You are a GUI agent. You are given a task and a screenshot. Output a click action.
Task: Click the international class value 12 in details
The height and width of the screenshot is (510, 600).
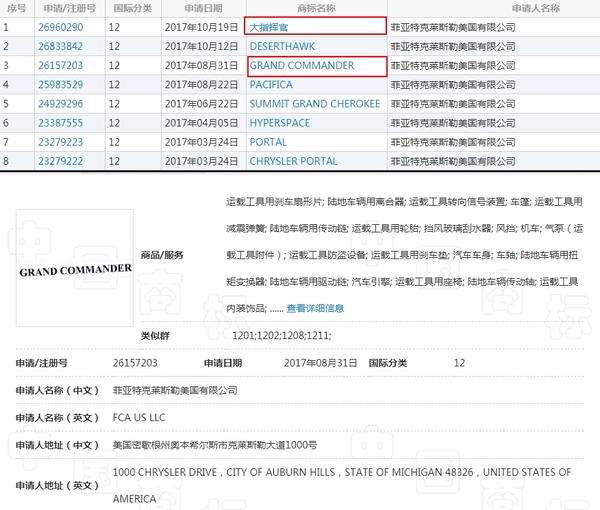click(x=459, y=363)
